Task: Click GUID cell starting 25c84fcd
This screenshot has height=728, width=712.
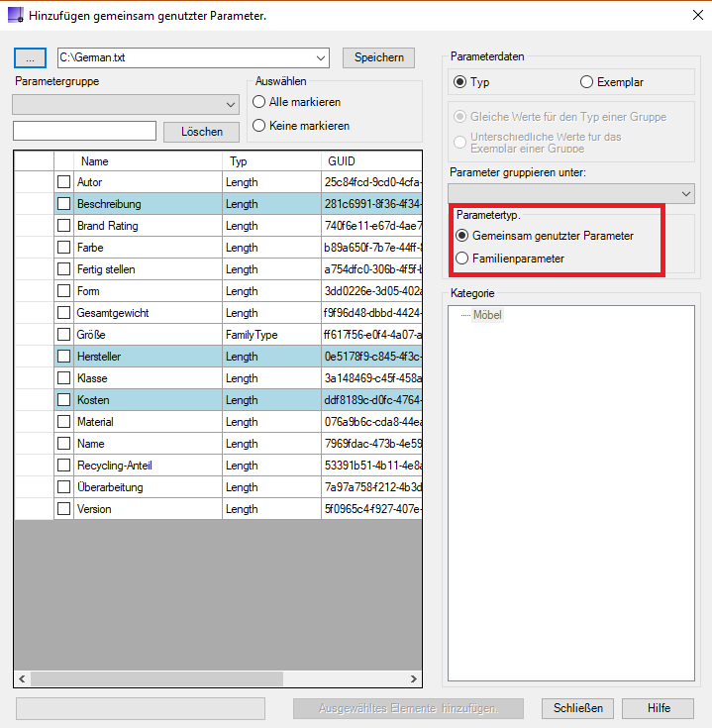Action: coord(371,182)
